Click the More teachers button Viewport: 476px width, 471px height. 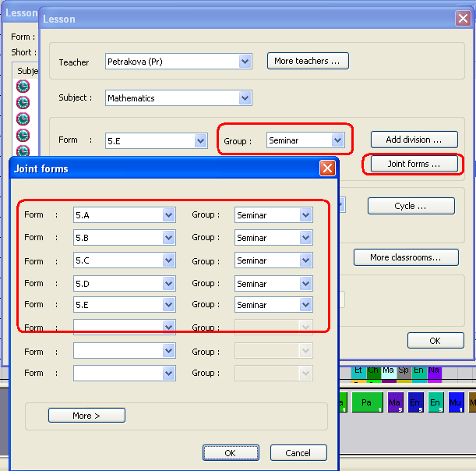pos(308,61)
